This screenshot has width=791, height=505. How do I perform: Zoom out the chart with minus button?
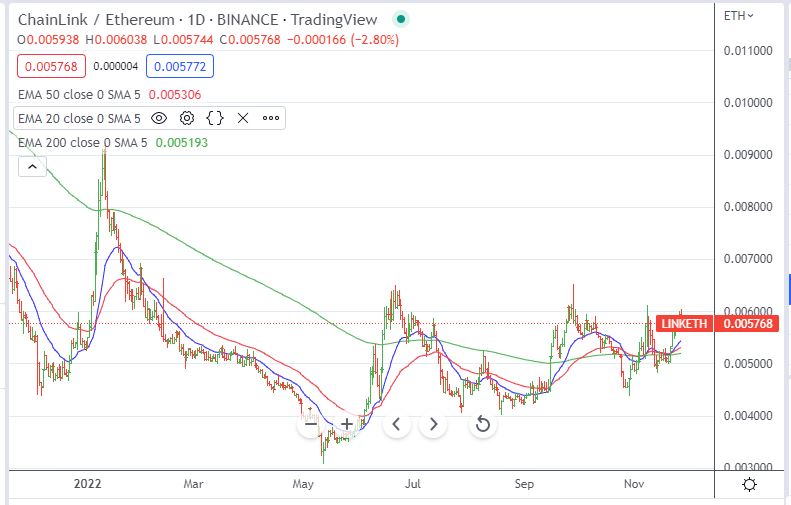click(311, 424)
